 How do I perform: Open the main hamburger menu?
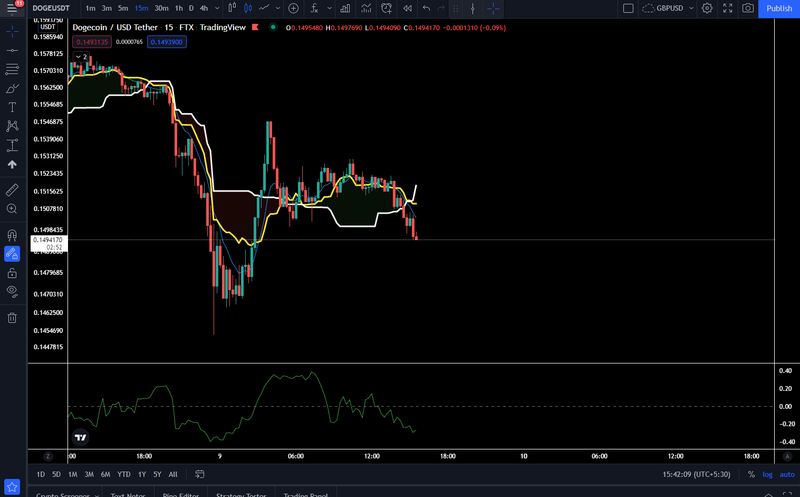[x=12, y=8]
